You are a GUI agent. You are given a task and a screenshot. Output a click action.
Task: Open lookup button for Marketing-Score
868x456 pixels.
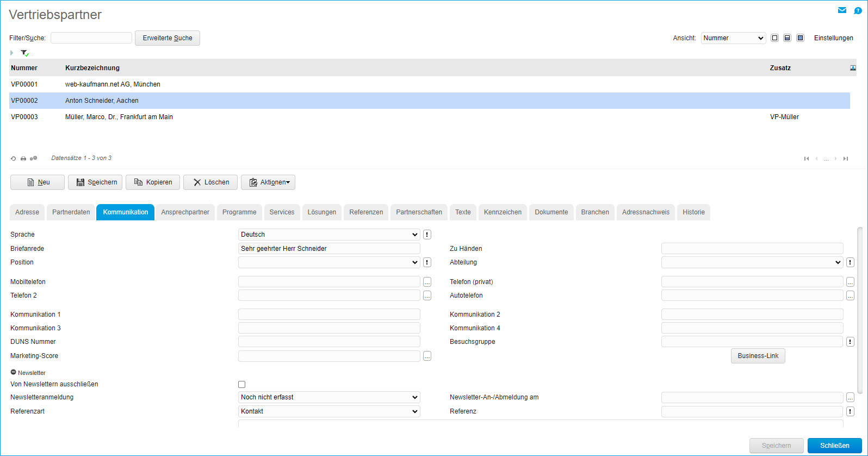(x=427, y=356)
